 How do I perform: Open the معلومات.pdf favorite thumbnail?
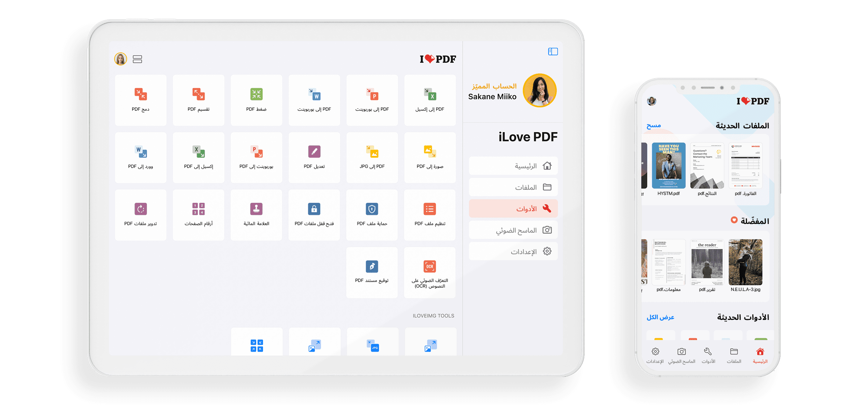[x=669, y=262]
